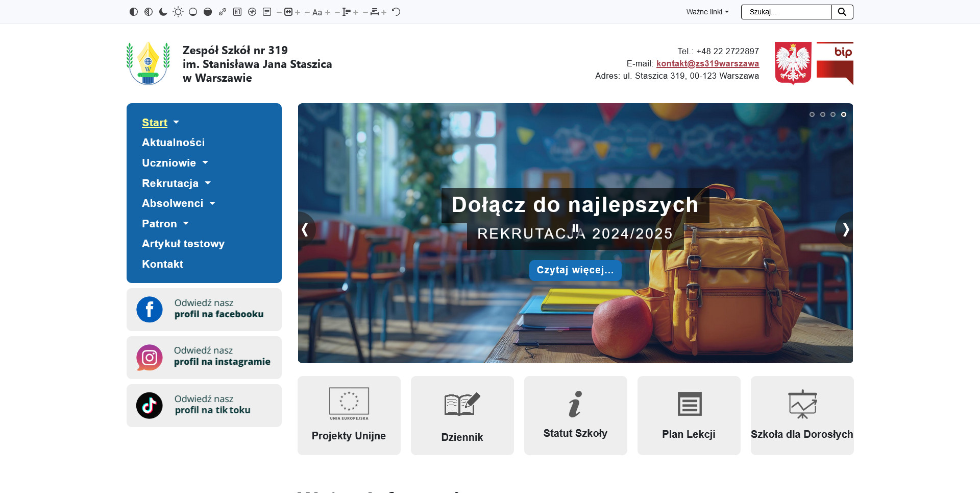Advance the slider with the right arrow
The height and width of the screenshot is (493, 980).
click(845, 229)
